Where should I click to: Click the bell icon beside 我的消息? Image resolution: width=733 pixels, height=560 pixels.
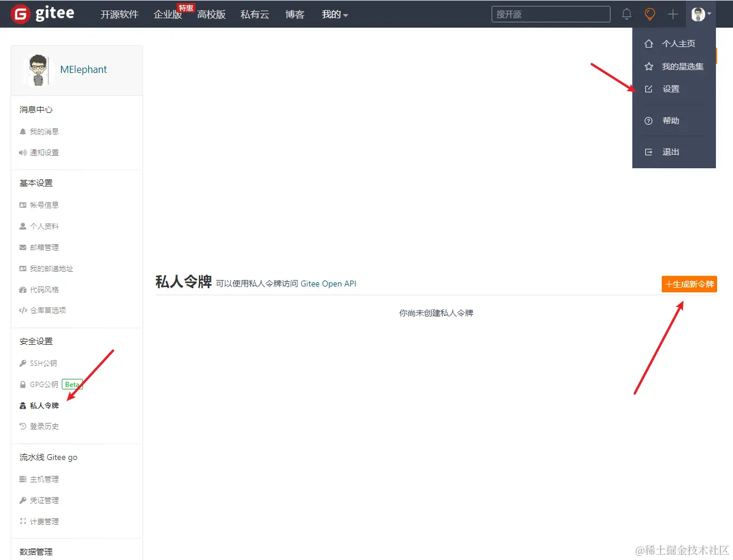coord(23,132)
